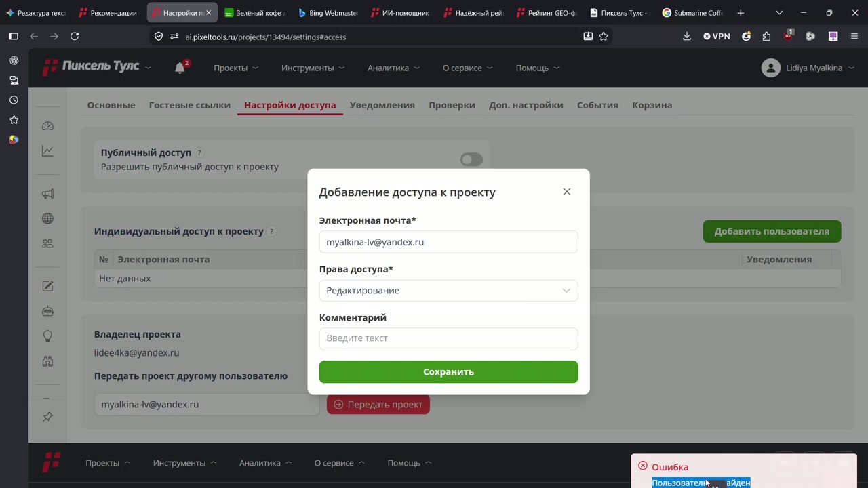Bookmark this page with the star
This screenshot has width=868, height=488.
604,37
